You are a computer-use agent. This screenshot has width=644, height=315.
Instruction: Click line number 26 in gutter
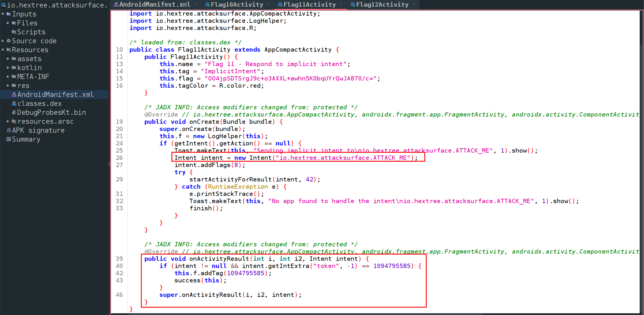[119, 158]
